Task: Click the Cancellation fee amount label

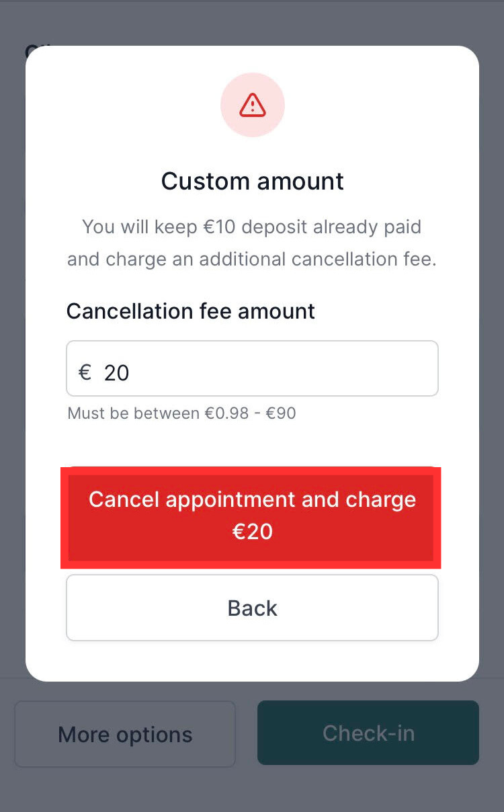Action: (x=191, y=311)
